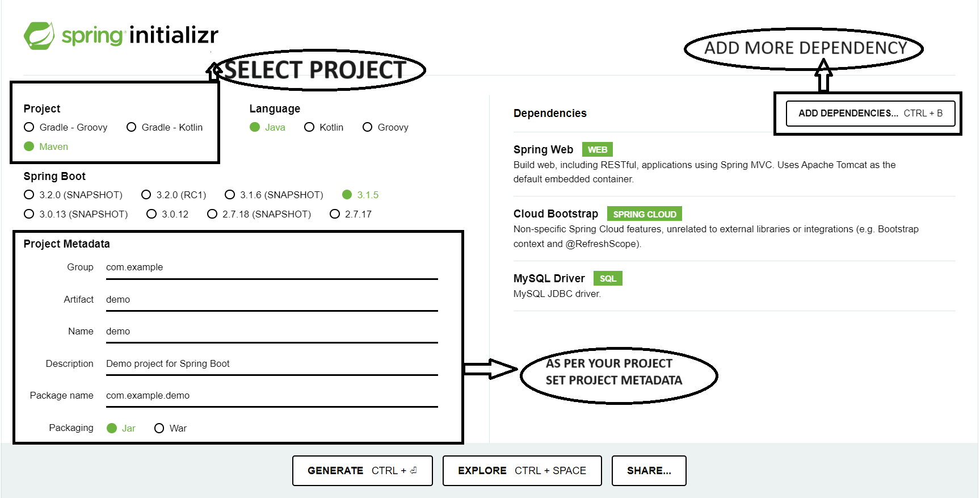Click the Artifact text field

tap(271, 300)
